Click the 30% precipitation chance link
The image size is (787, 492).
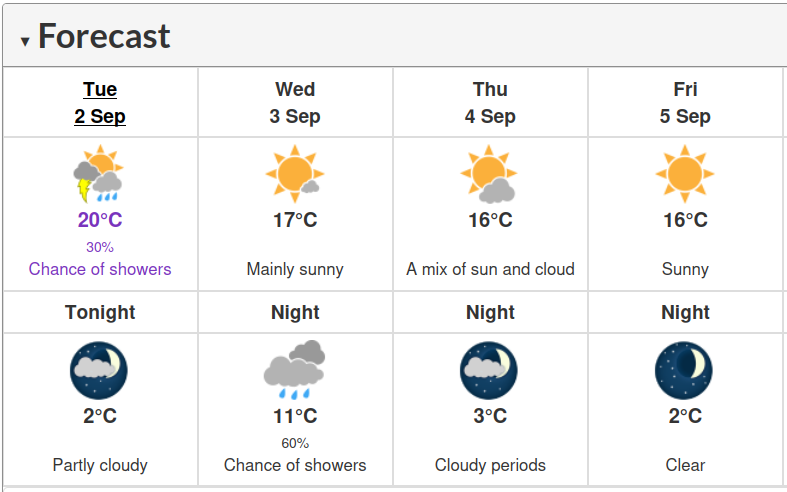tap(100, 247)
